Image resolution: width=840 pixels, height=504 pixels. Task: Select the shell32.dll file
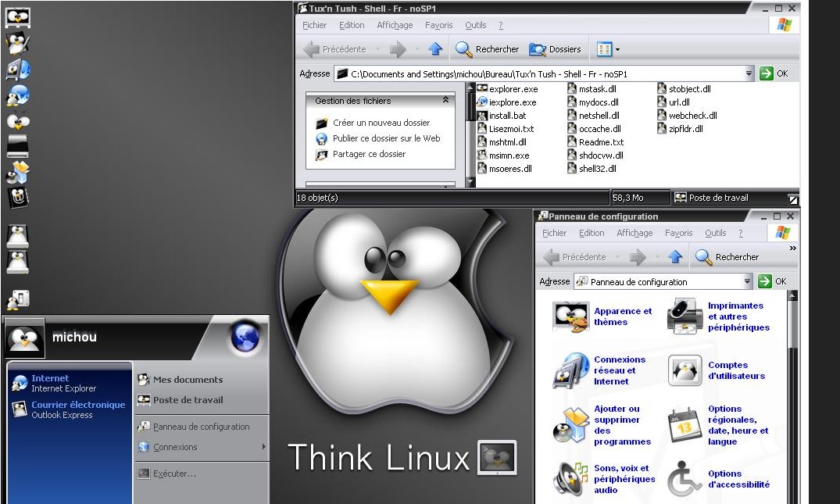click(x=592, y=169)
